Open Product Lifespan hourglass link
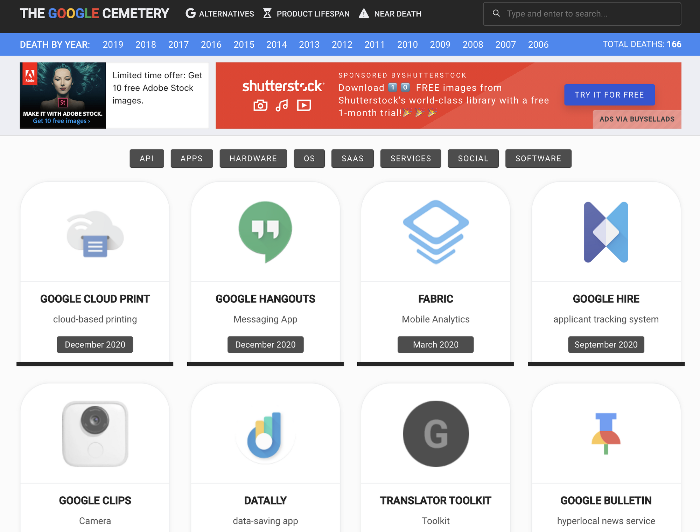700x532 pixels. pyautogui.click(x=306, y=14)
